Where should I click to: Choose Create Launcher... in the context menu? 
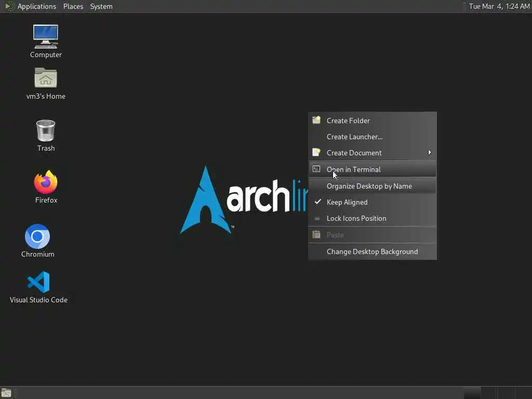point(372,137)
